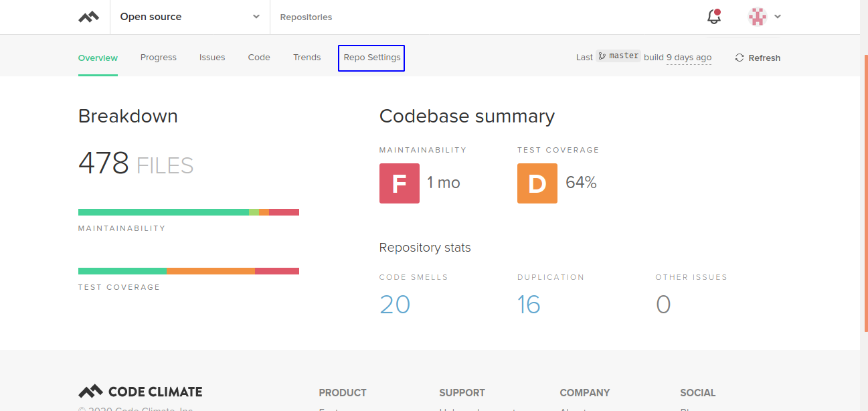
Task: Open the Code tab
Action: tap(259, 58)
